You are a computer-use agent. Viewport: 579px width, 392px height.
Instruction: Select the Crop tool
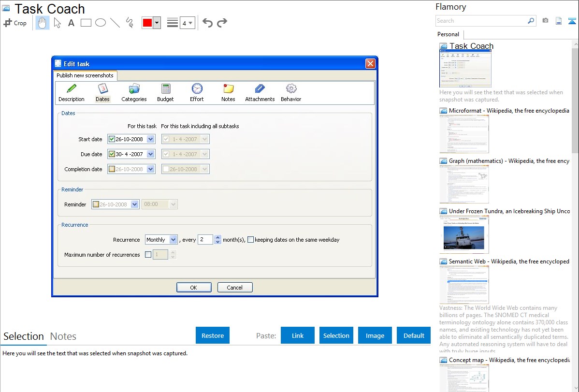pyautogui.click(x=15, y=23)
